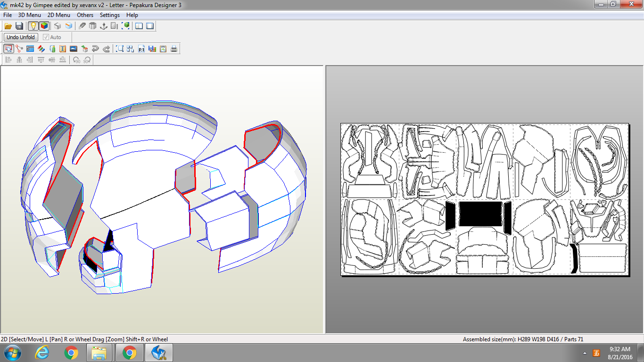Click the clipboard with green arrow icon
Screen dimensions: 644x362
[163, 49]
